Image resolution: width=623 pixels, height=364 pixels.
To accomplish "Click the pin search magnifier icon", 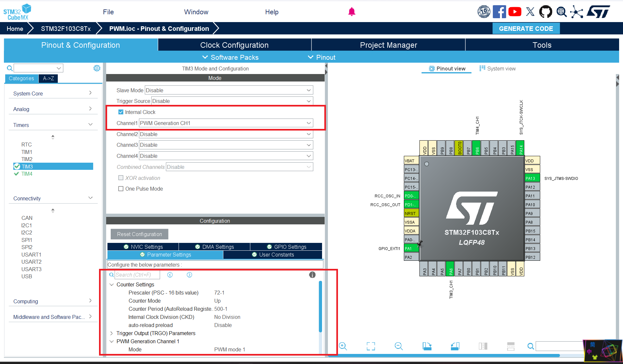I will coord(531,346).
